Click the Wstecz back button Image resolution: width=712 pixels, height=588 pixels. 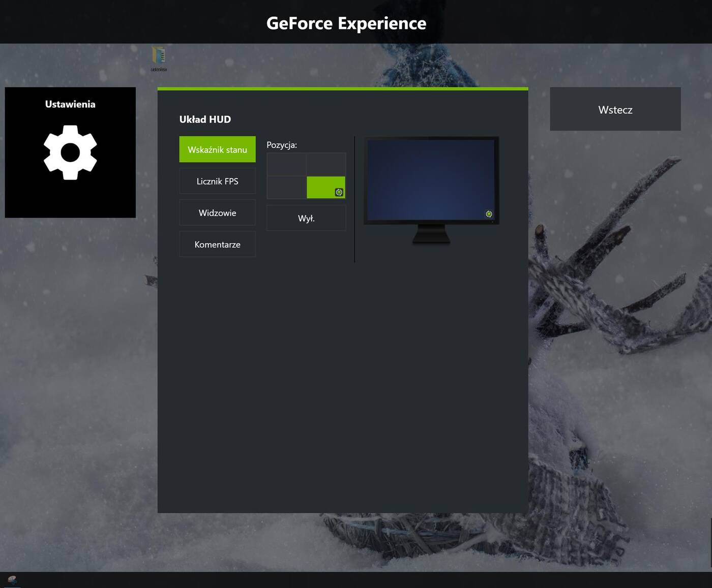[x=615, y=109]
